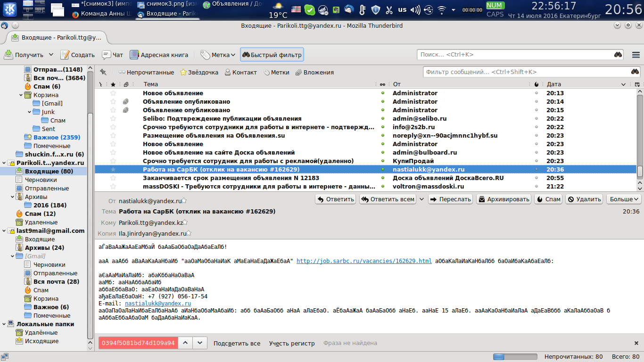Find next match down arrow
644x362 pixels.
tap(200, 343)
